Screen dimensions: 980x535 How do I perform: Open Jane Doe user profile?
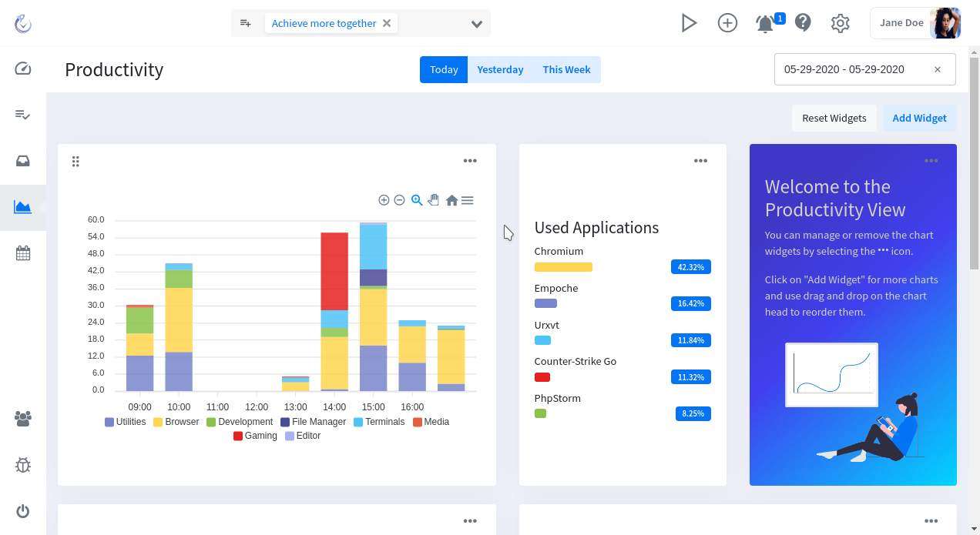(916, 23)
